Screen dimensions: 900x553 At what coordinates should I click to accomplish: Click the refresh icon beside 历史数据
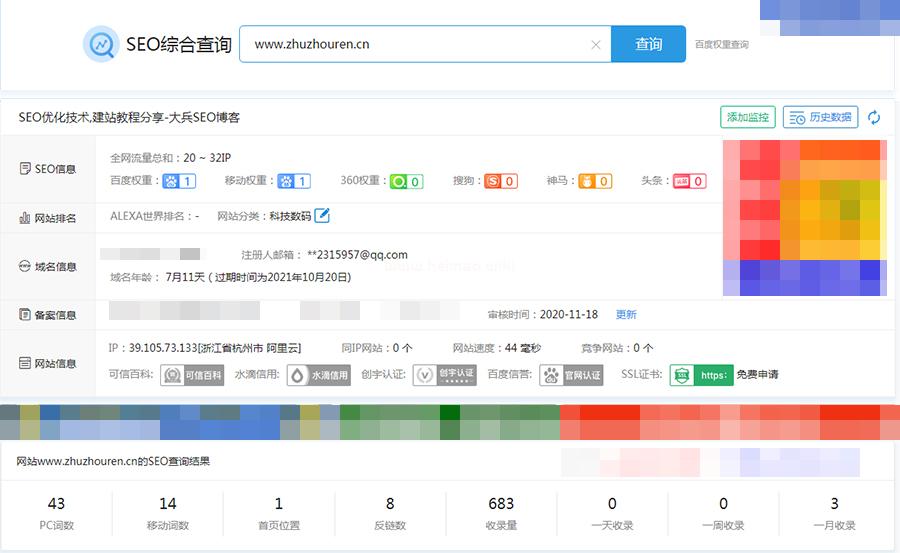pyautogui.click(x=874, y=118)
